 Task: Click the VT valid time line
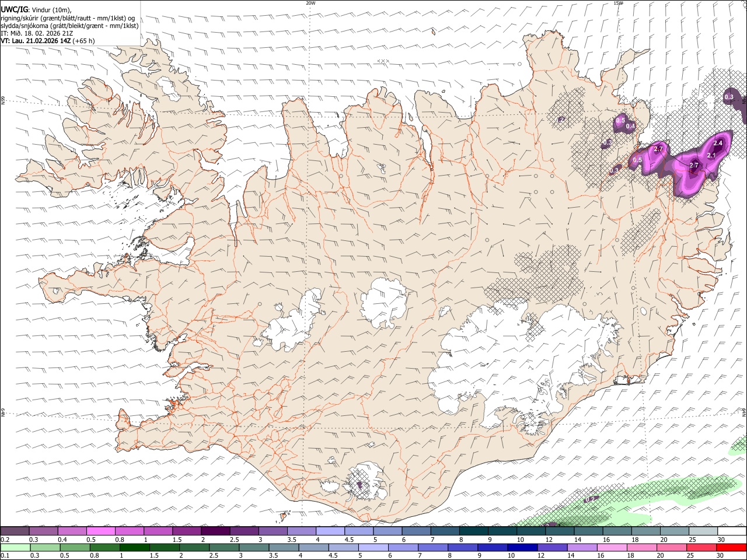point(47,41)
